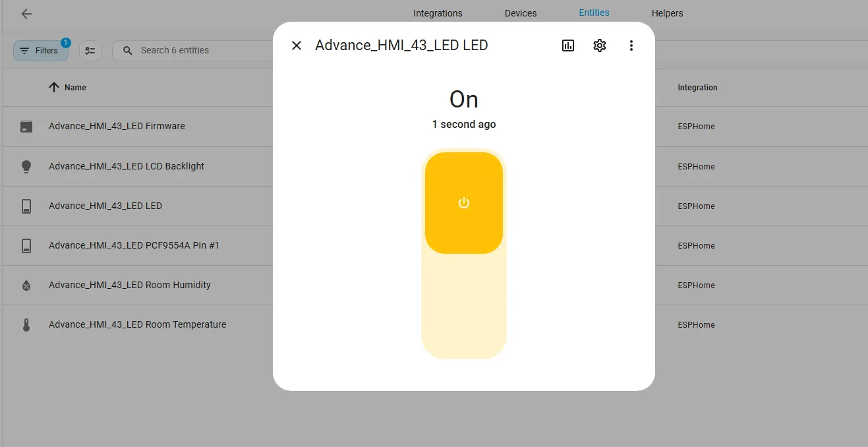Toggle the selection mode checklist button
The width and height of the screenshot is (868, 447).
pyautogui.click(x=90, y=51)
